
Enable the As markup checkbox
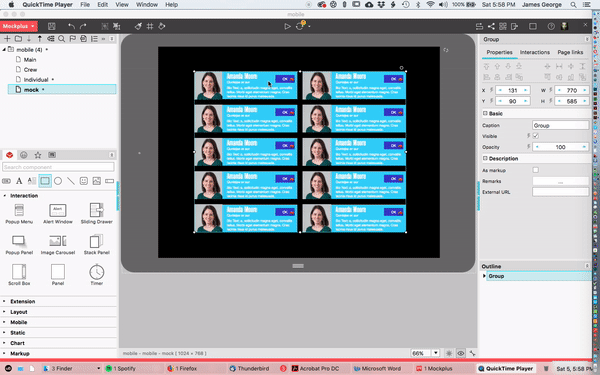pos(536,170)
